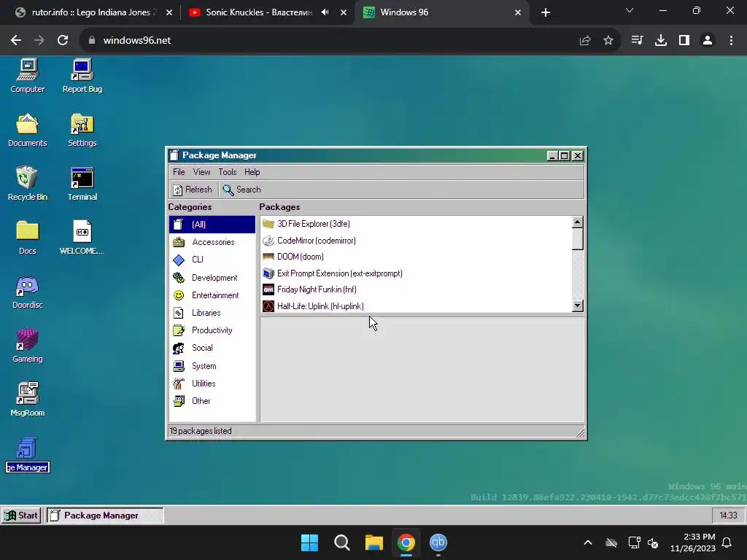Viewport: 747px width, 560px height.
Task: Click the Refresh toolbar button
Action: (193, 190)
